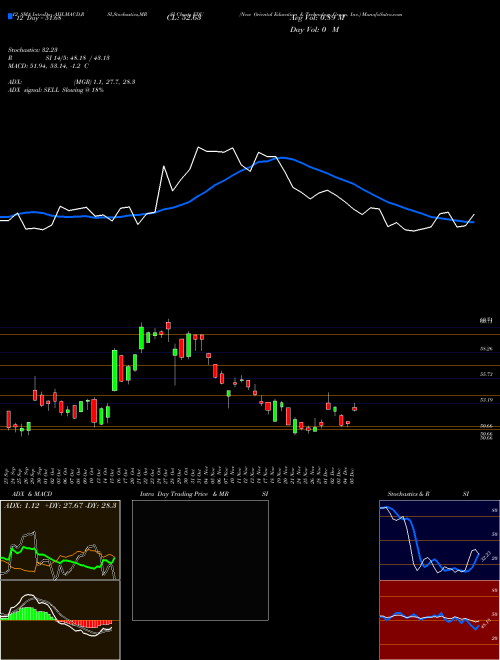
Task: Select the '12 Day=51.68' label
Action: point(39,18)
